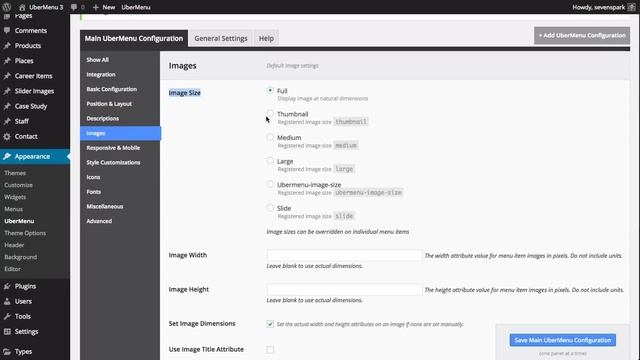Open Menus under Appearance
Image resolution: width=640 pixels, height=360 pixels.
(x=13, y=209)
